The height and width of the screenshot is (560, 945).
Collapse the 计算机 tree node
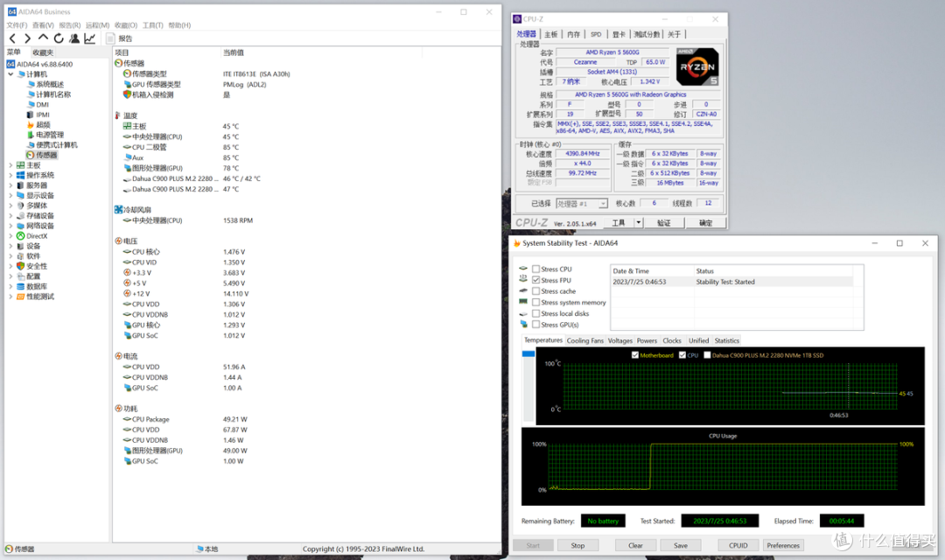pyautogui.click(x=10, y=74)
